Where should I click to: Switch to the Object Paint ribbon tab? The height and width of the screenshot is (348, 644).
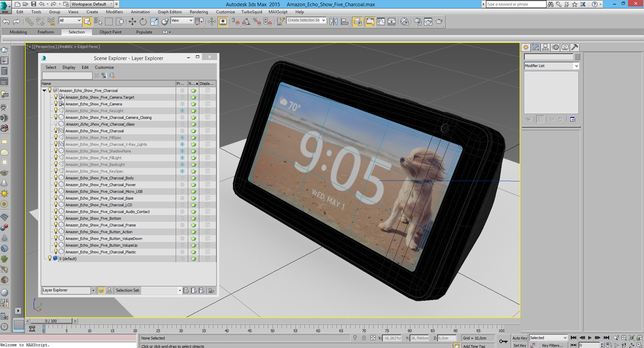(110, 32)
